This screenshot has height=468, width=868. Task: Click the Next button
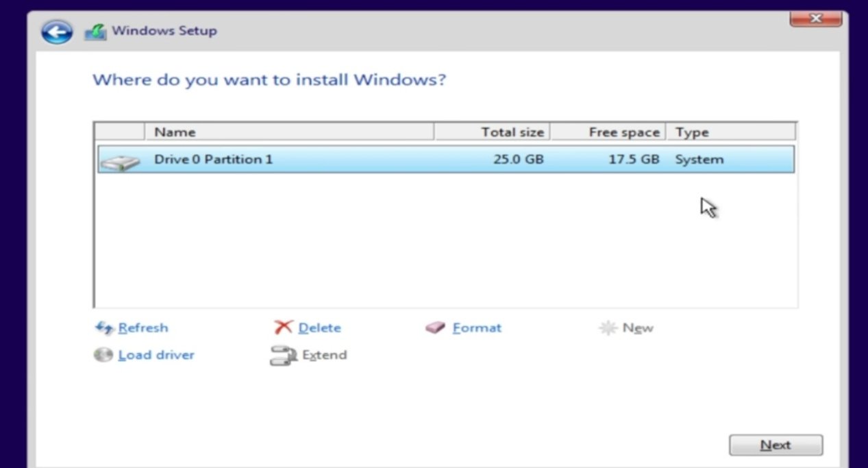776,445
